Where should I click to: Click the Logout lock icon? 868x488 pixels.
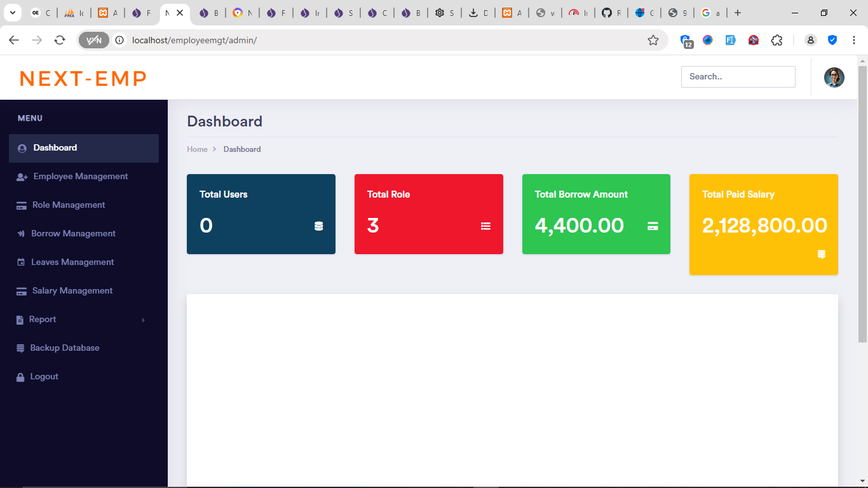[20, 377]
